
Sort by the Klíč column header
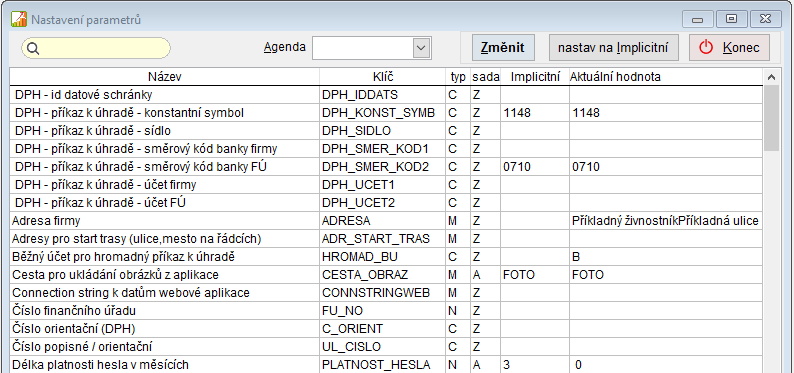(382, 77)
